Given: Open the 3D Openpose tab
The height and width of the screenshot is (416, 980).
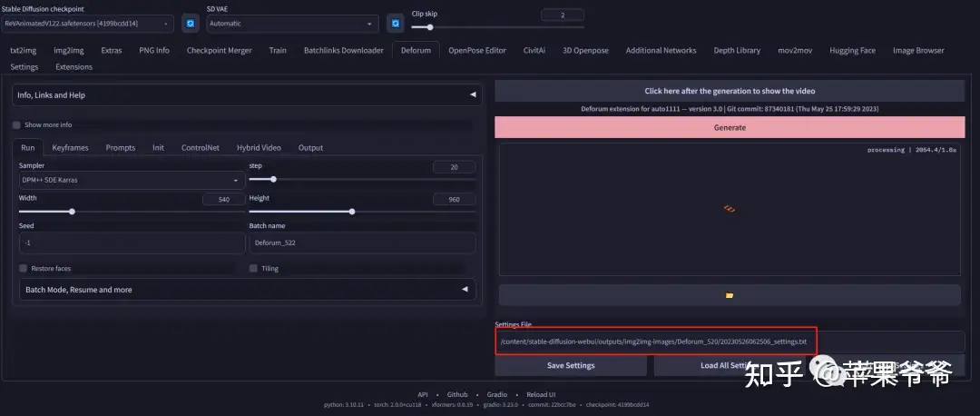Looking at the screenshot, I should pos(585,51).
